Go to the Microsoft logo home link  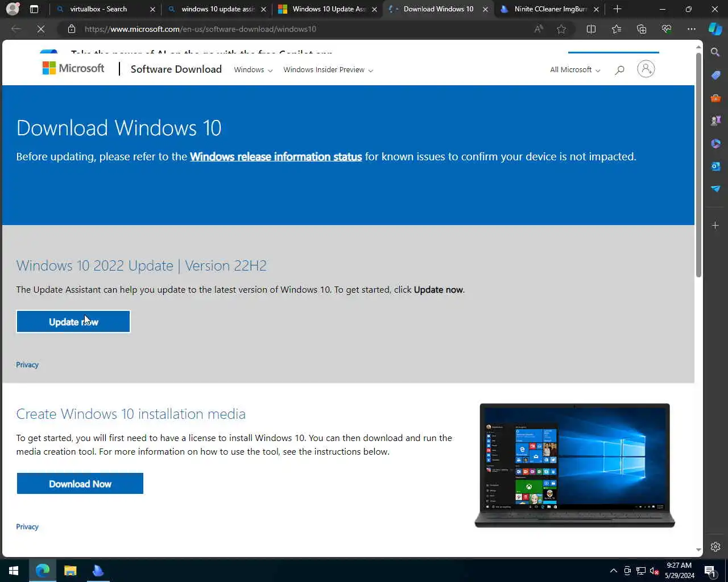click(x=73, y=68)
